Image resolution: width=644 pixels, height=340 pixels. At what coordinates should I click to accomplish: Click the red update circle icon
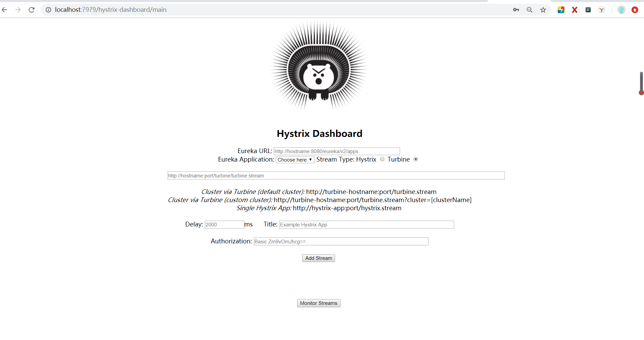pos(635,10)
